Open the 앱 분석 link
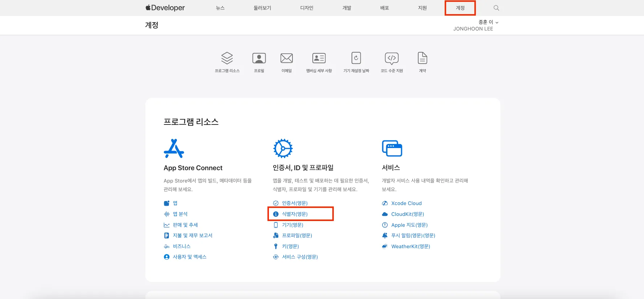This screenshot has width=644, height=299. [180, 214]
